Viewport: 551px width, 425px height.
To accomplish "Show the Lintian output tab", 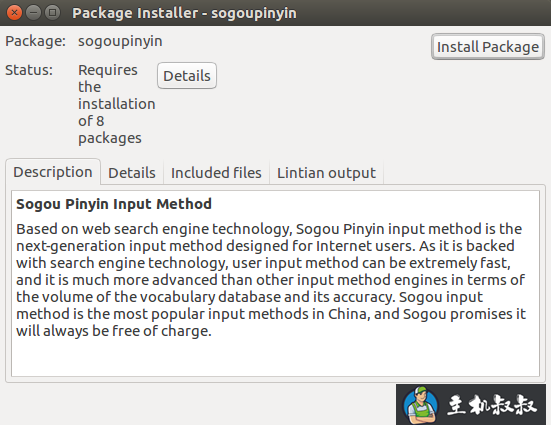I will tap(326, 173).
